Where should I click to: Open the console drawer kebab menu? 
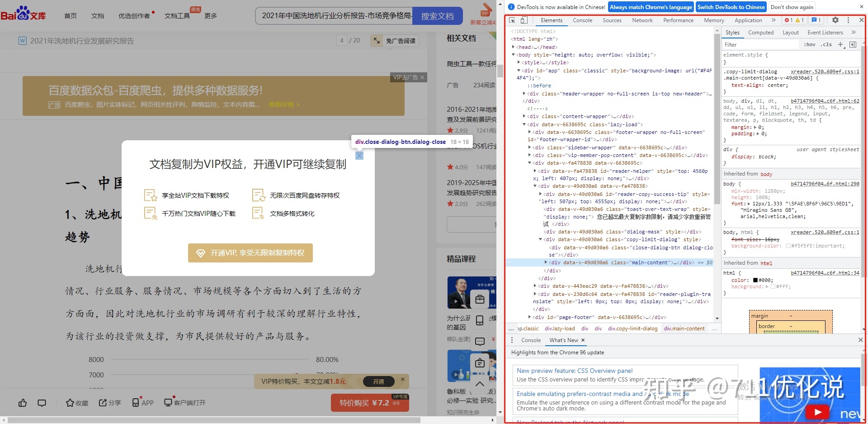pyautogui.click(x=512, y=340)
